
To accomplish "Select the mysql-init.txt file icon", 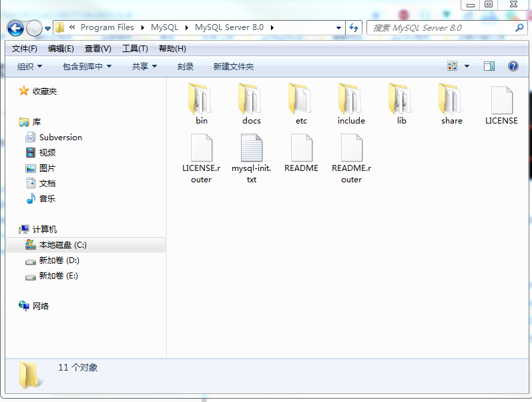I will 252,148.
